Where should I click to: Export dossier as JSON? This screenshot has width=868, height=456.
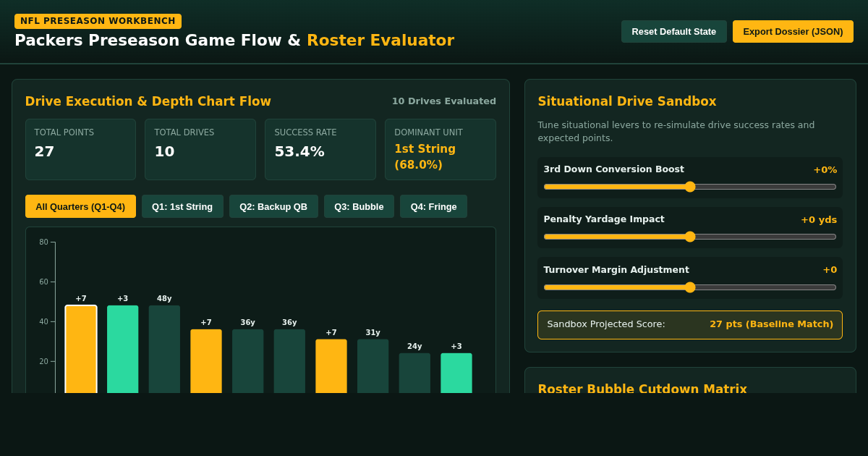pos(793,31)
